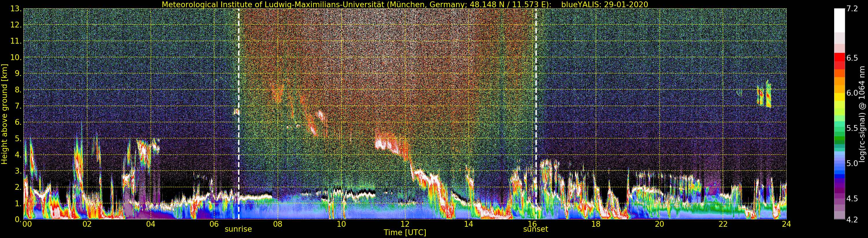Image resolution: width=868 pixels, height=238 pixels.
Task: Click the '10' tick on the time axis
Action: [341, 224]
